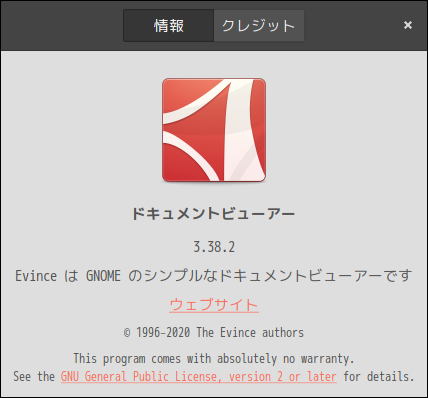This screenshot has height=398, width=428.
Task: Click the red Evince application icon
Action: pos(214,130)
